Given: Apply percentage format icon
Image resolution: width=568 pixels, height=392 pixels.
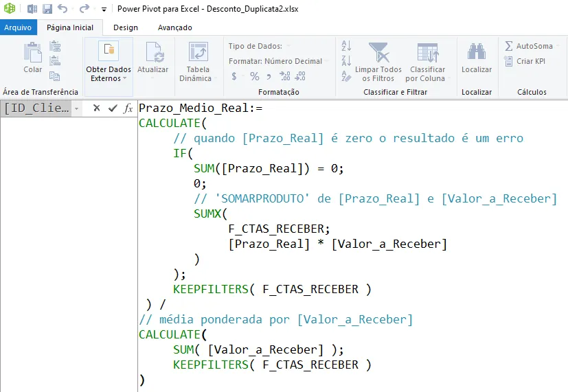Looking at the screenshot, I should point(255,76).
